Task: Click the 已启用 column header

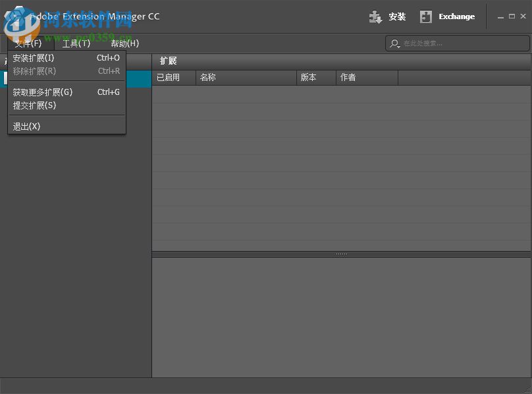Action: 170,77
